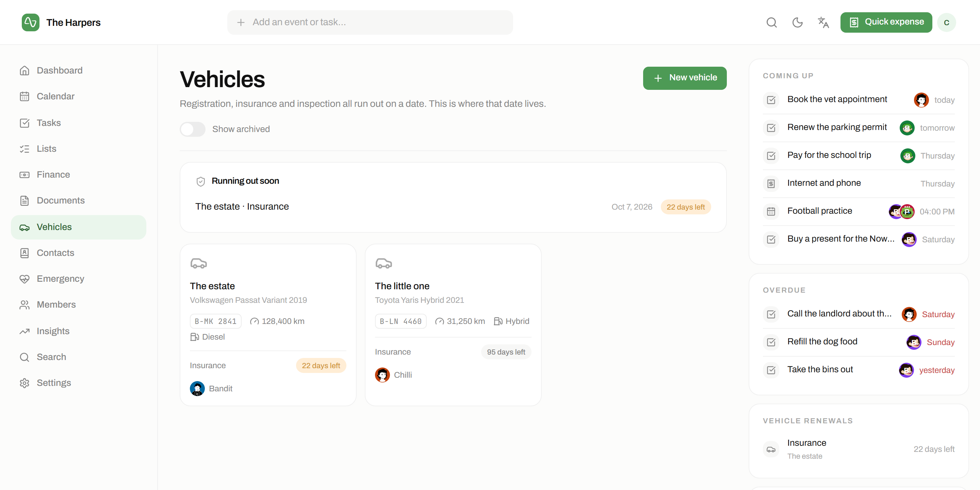The height and width of the screenshot is (490, 980).
Task: Switch to dark mode with the moon icon
Action: coord(797,22)
